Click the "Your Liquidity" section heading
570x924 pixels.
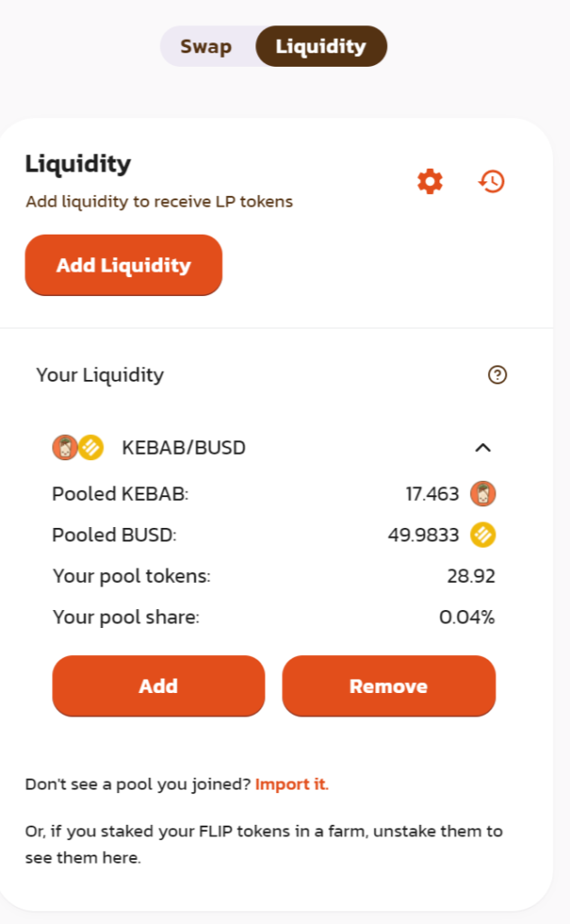[x=100, y=374]
